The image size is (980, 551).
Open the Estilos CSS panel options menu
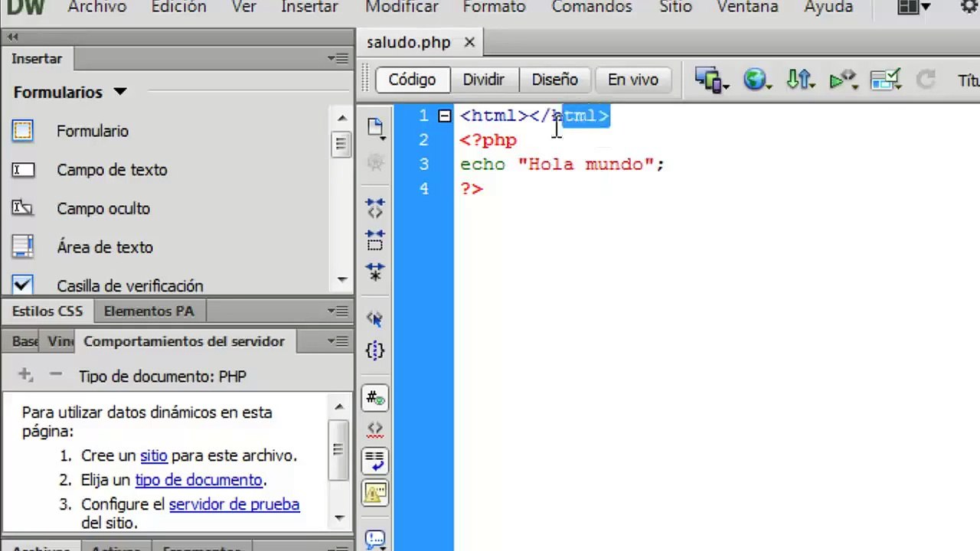338,311
